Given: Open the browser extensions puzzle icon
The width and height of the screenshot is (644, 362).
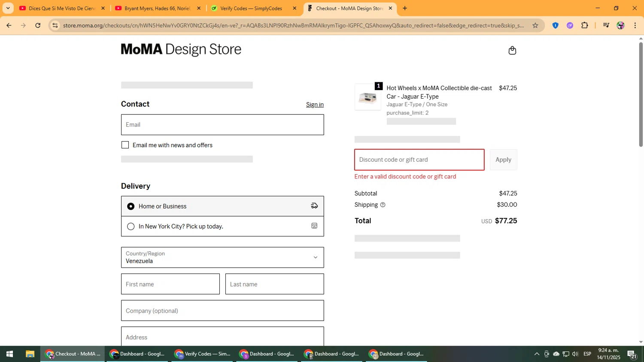Looking at the screenshot, I should 584,25.
